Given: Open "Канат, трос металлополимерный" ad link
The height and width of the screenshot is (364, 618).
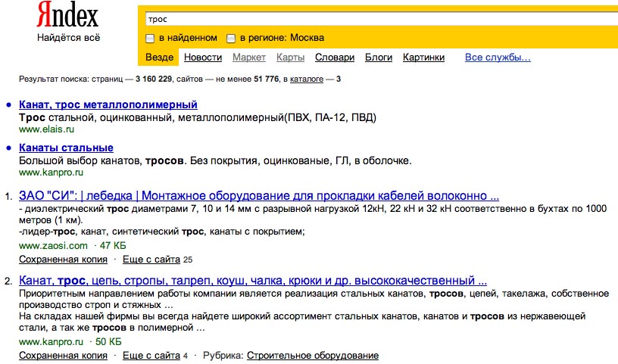Looking at the screenshot, I should [108, 105].
